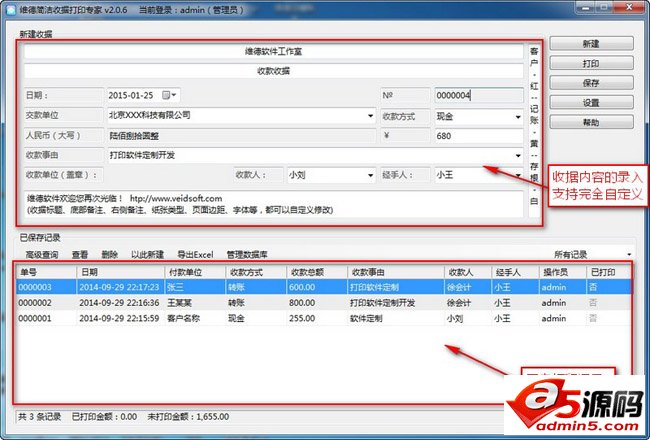Screen dimensions: 650x440
Task: Select record 0000003 row
Action: pyautogui.click(x=324, y=287)
